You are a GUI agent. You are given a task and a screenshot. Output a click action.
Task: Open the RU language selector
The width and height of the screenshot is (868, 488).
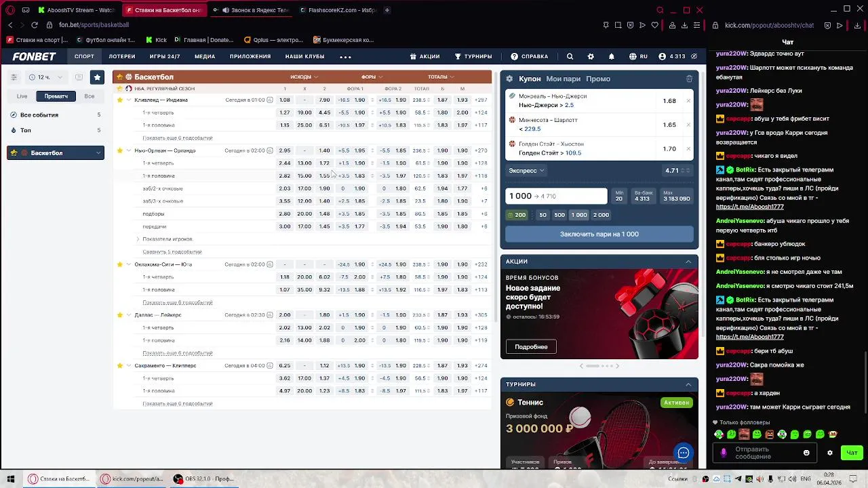638,57
